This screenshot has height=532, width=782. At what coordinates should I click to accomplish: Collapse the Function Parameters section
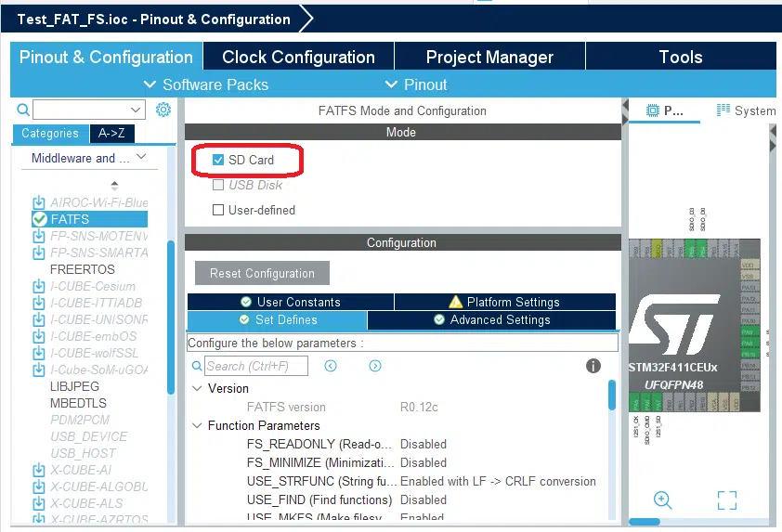[198, 425]
